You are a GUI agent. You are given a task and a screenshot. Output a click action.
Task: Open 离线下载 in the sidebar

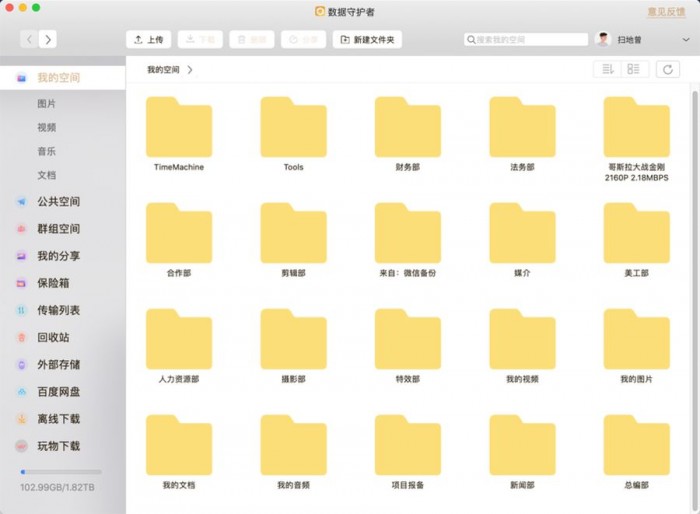(58, 419)
